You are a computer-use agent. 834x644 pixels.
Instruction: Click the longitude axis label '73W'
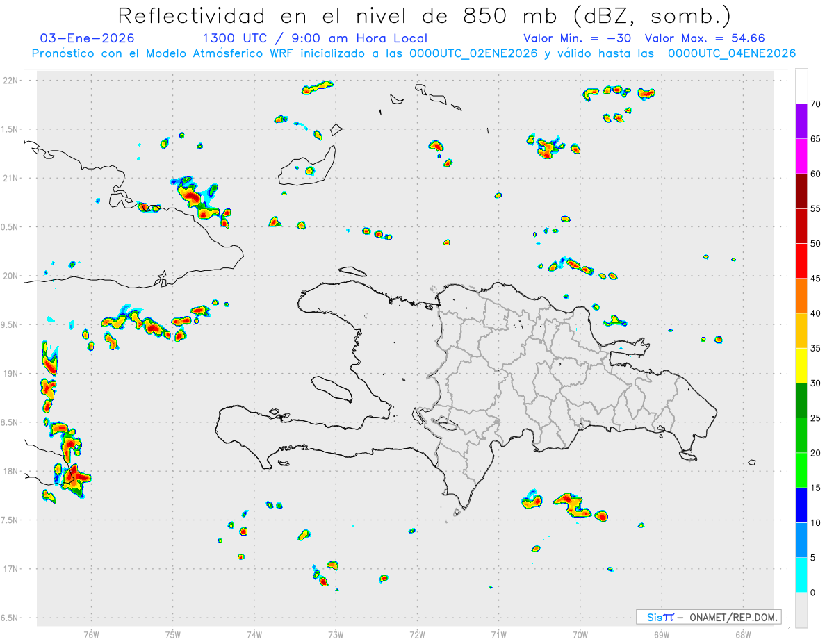(x=336, y=634)
